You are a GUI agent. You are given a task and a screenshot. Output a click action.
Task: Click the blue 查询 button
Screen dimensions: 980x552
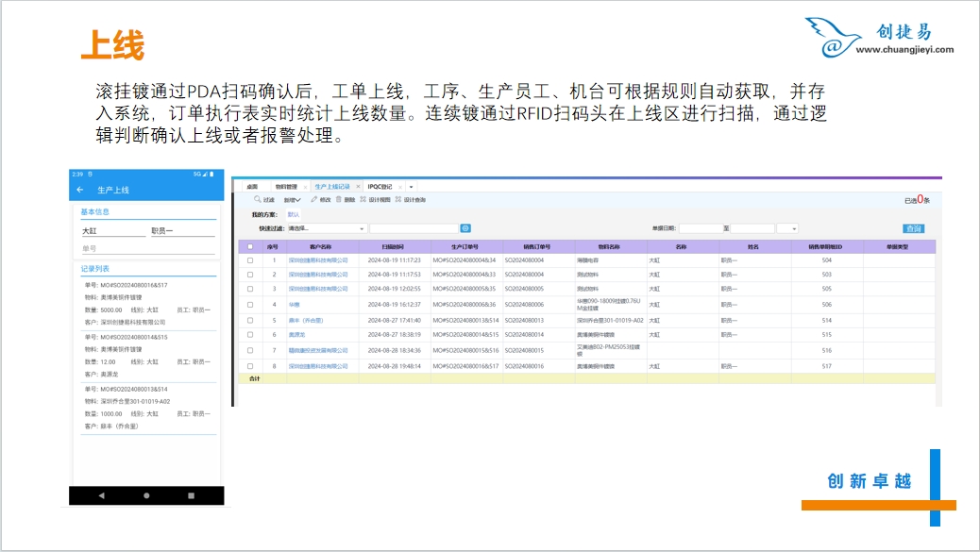[913, 228]
